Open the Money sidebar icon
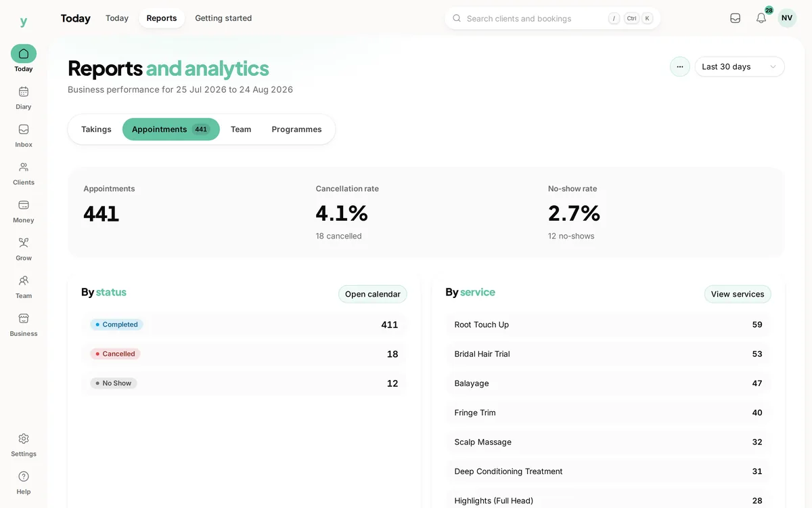812x508 pixels. (x=24, y=205)
